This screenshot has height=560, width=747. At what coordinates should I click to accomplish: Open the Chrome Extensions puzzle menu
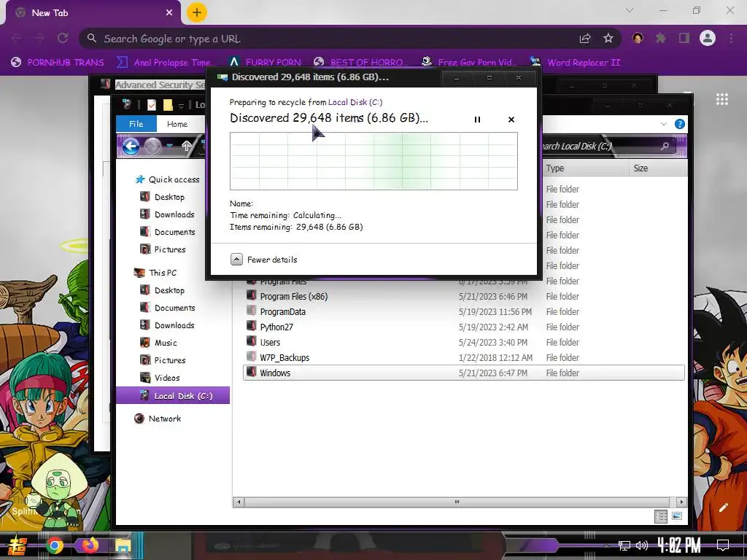point(661,38)
